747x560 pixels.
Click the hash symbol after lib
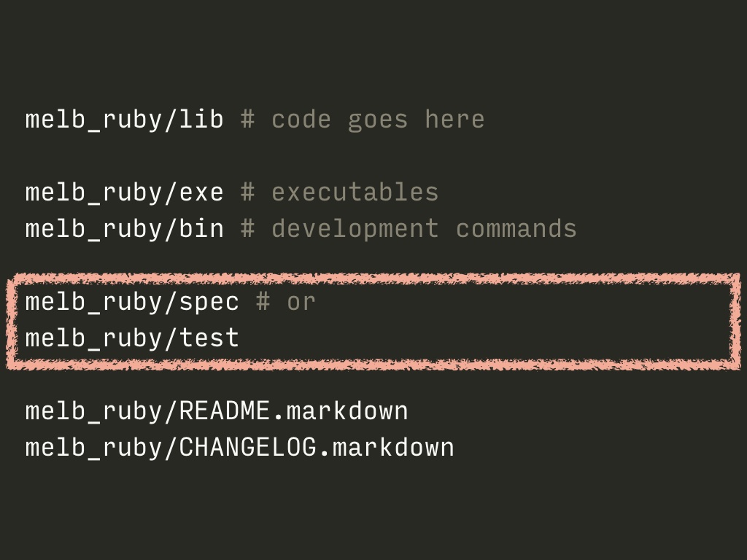coord(247,119)
